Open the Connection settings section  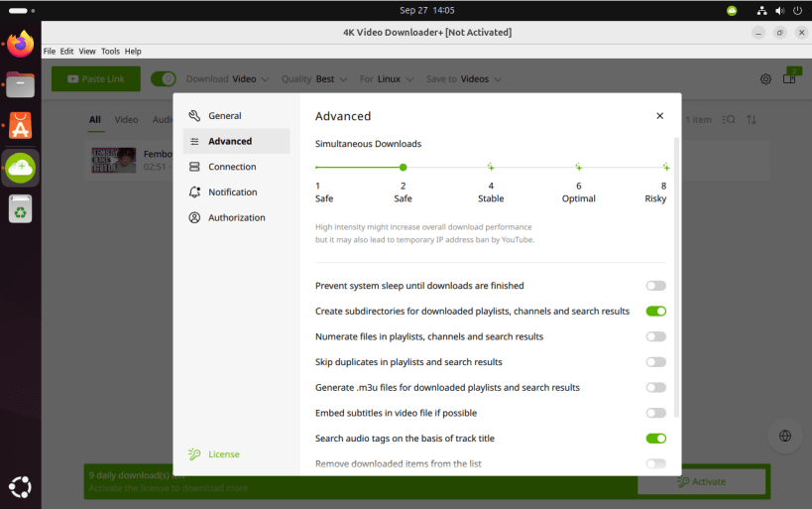click(236, 167)
